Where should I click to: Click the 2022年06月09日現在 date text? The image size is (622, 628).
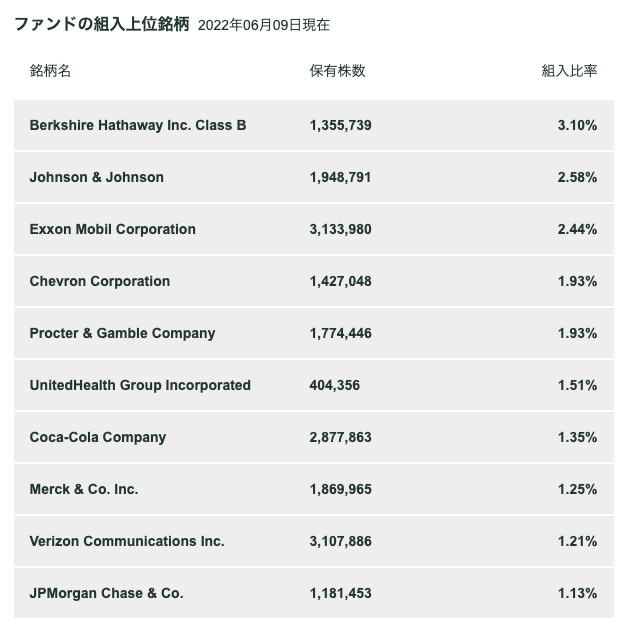[264, 25]
